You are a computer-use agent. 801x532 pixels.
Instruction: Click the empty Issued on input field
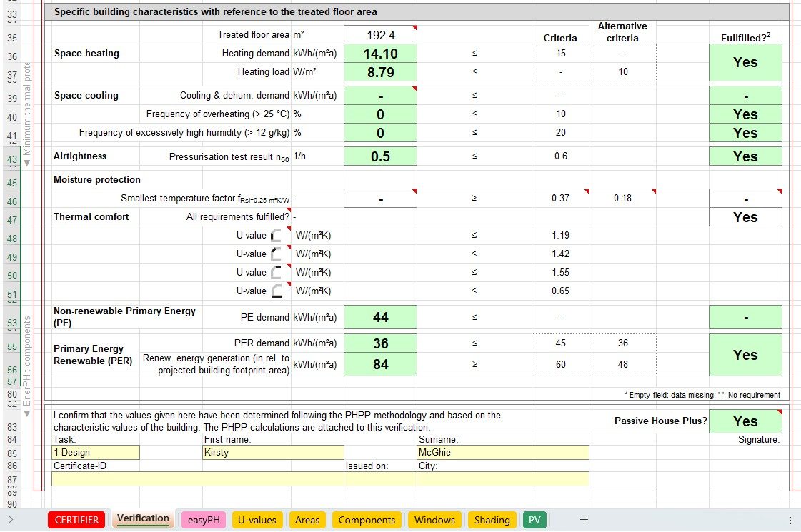point(381,479)
